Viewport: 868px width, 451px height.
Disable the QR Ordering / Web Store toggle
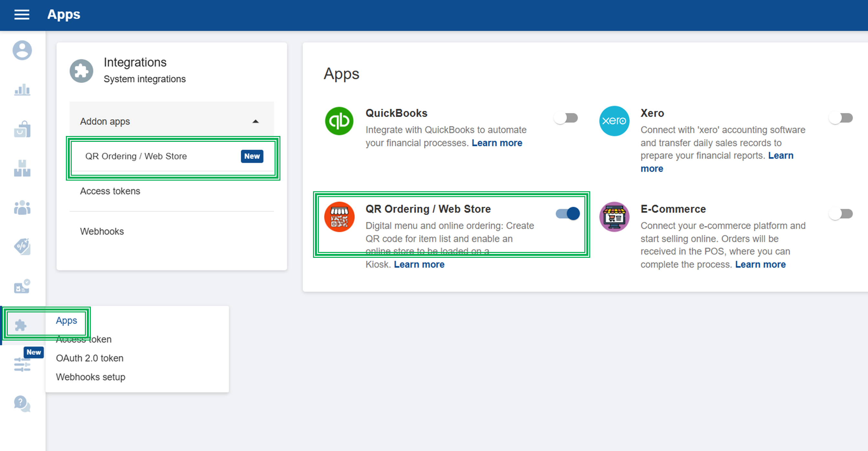pyautogui.click(x=568, y=214)
